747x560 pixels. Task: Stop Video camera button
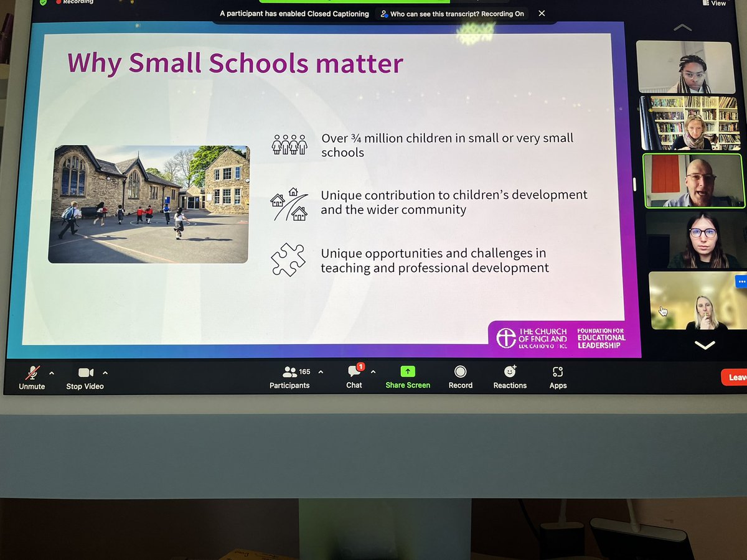(x=85, y=378)
